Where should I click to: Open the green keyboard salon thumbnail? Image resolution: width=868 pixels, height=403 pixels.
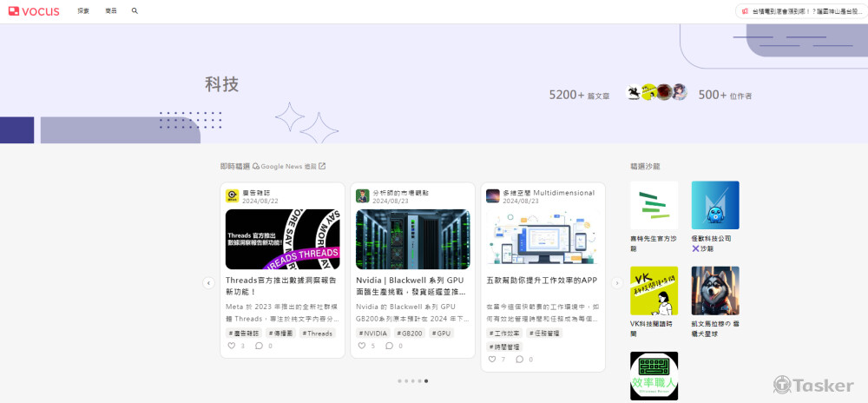pos(654,376)
